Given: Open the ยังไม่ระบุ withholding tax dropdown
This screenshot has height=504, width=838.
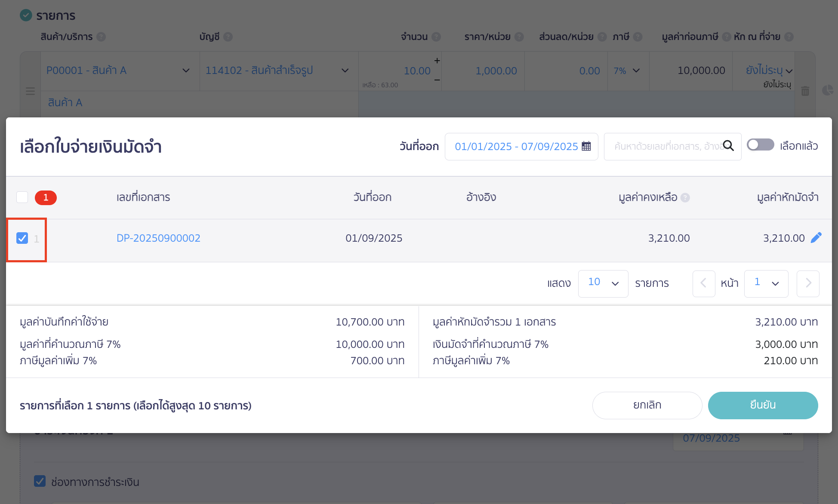Looking at the screenshot, I should point(768,71).
